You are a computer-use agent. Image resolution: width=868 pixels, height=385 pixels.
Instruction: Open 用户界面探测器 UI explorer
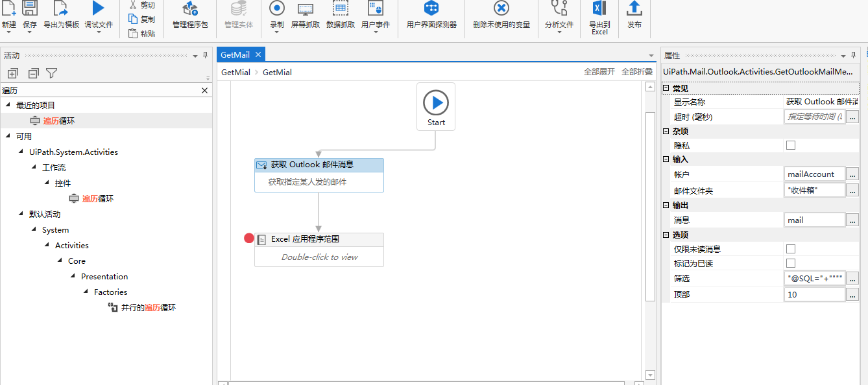point(431,8)
